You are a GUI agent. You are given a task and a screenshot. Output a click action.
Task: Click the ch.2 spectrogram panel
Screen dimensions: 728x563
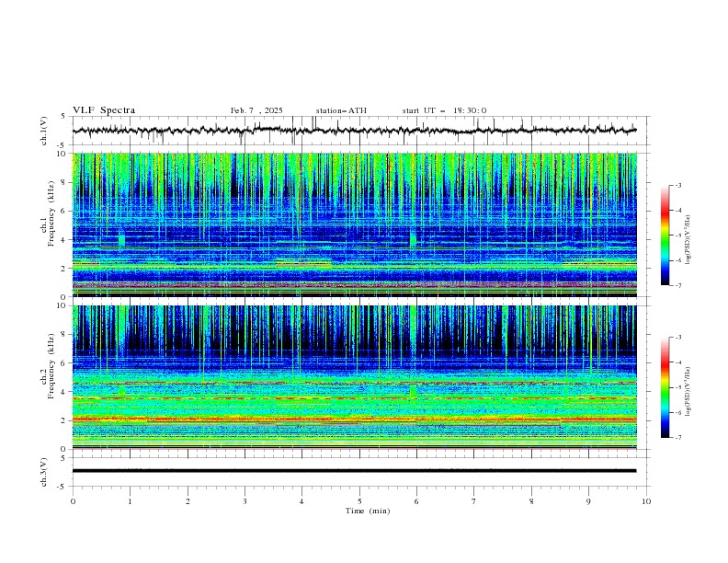pos(355,377)
